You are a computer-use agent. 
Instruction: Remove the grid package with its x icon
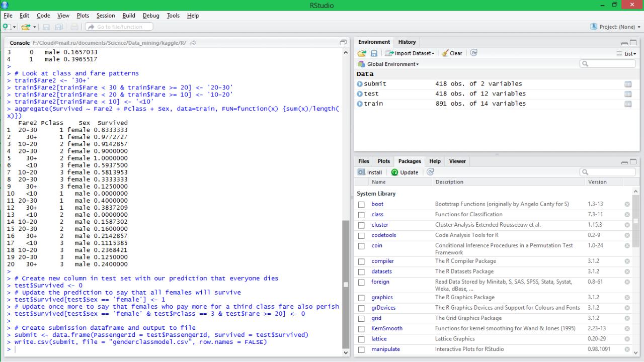click(x=627, y=318)
